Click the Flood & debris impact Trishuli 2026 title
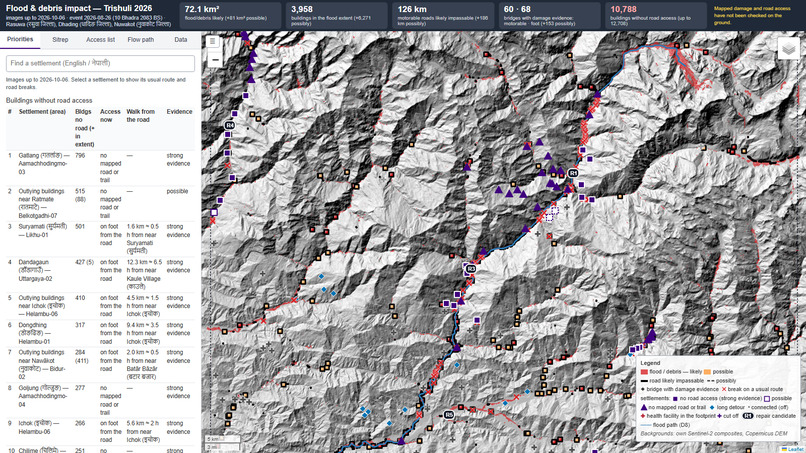This screenshot has height=453, width=806. [79, 8]
